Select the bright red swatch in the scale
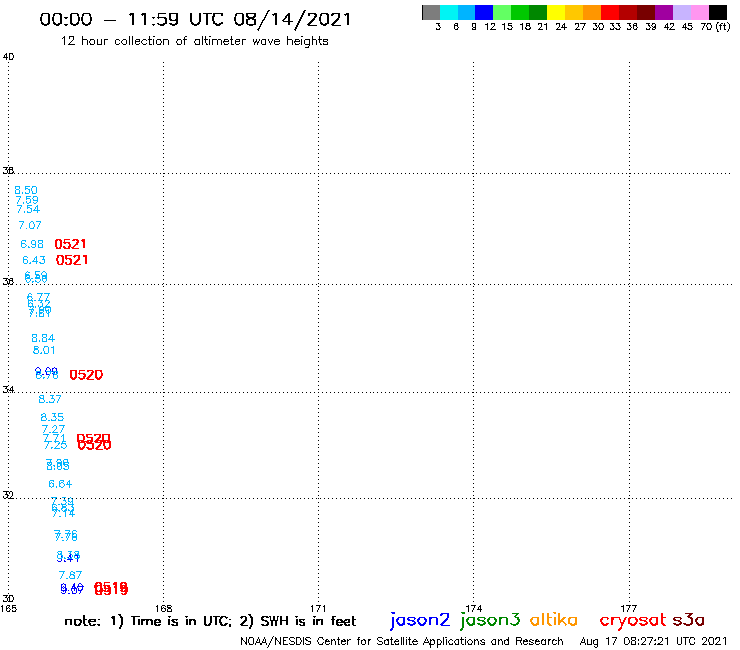 pos(610,12)
